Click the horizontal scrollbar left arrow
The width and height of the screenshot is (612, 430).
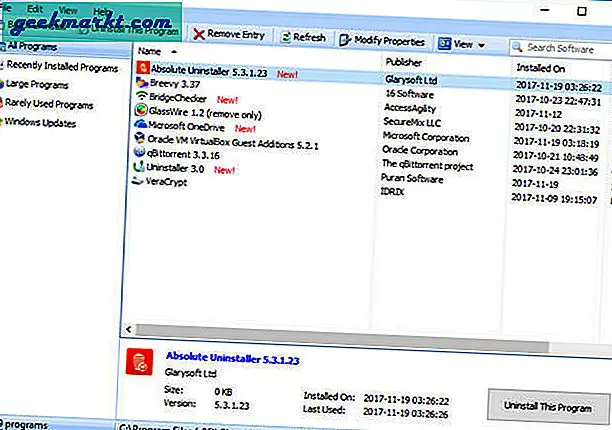pyautogui.click(x=128, y=329)
